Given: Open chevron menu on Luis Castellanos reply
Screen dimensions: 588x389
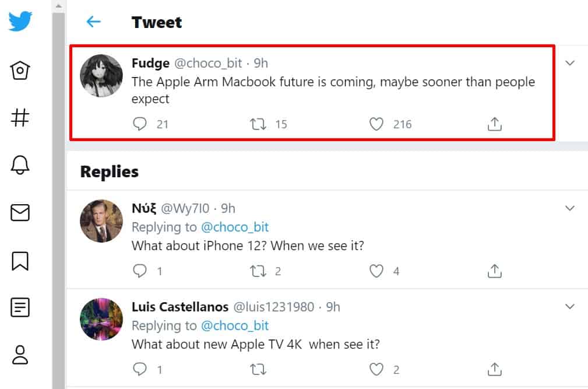Looking at the screenshot, I should click(570, 306).
